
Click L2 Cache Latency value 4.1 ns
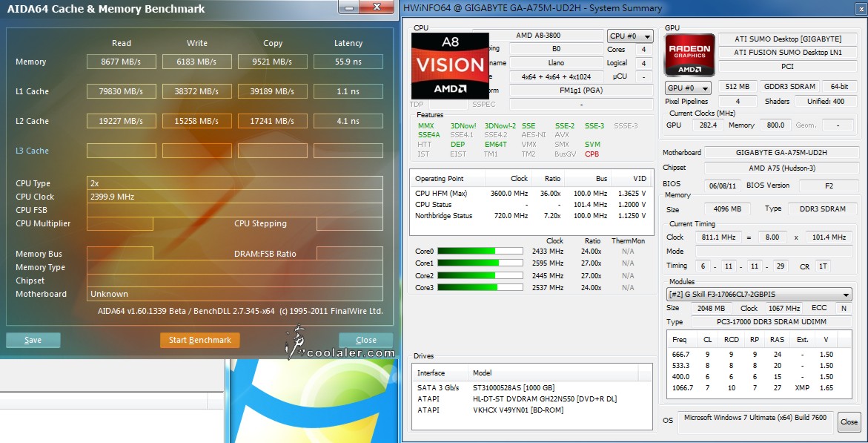[x=348, y=121]
